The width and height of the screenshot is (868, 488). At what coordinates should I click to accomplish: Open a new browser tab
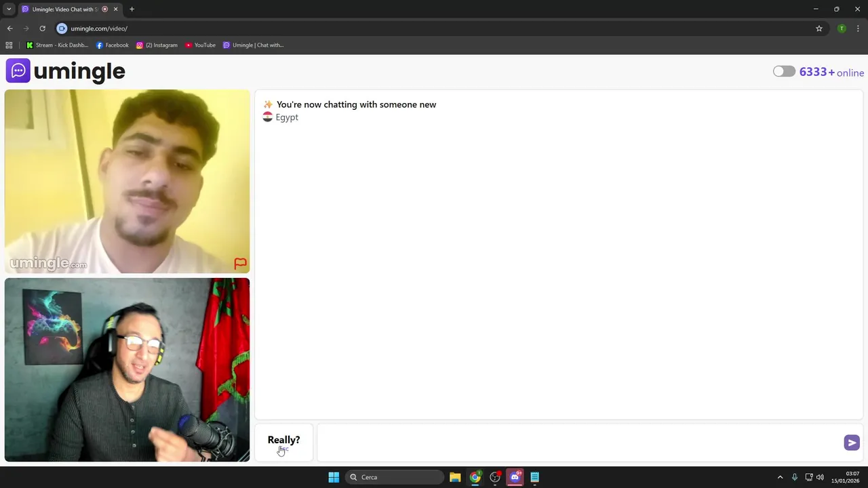(132, 9)
